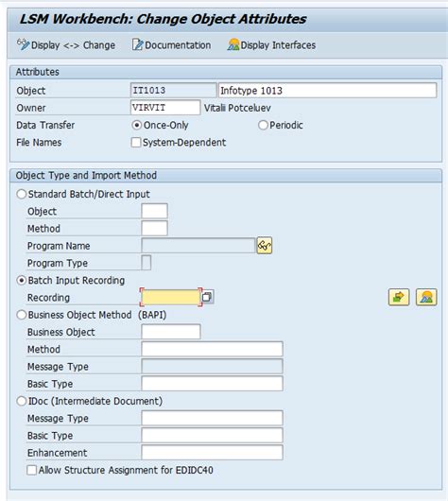This screenshot has width=448, height=501.
Task: Click the owner name Vitali Potceluev
Action: (x=237, y=108)
